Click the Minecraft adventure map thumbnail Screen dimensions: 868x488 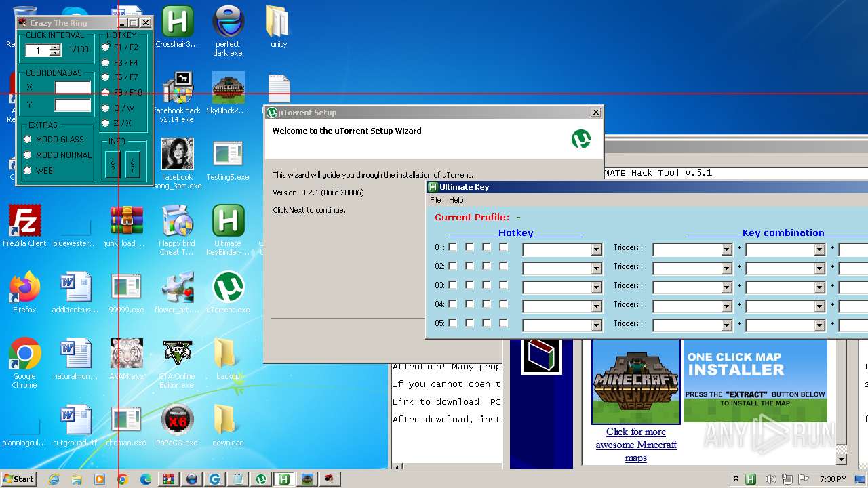tap(636, 381)
